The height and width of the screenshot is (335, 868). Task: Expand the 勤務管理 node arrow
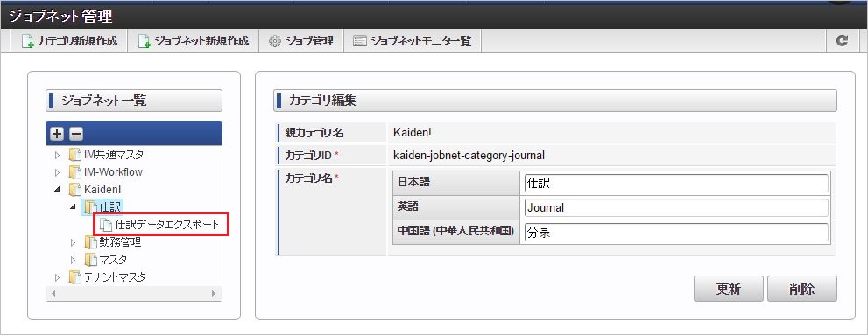pyautogui.click(x=74, y=242)
